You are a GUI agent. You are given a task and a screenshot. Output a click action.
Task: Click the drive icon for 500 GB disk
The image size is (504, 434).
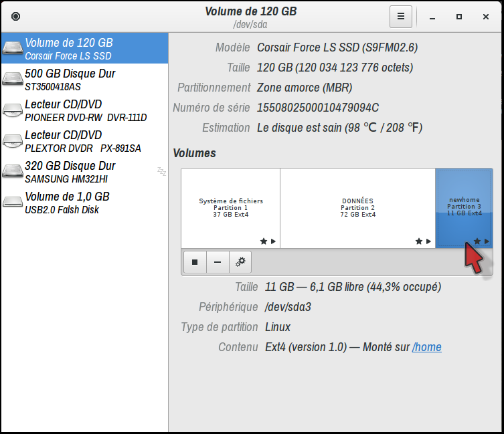pos(12,80)
